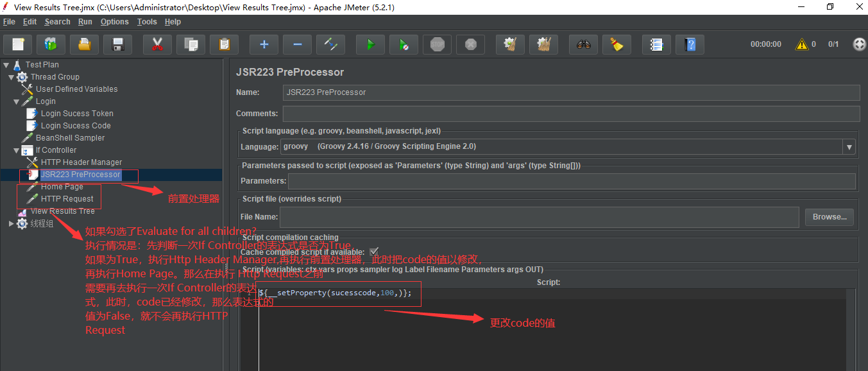The image size is (868, 371).
Task: Click the Paste clipboard icon
Action: tap(224, 44)
